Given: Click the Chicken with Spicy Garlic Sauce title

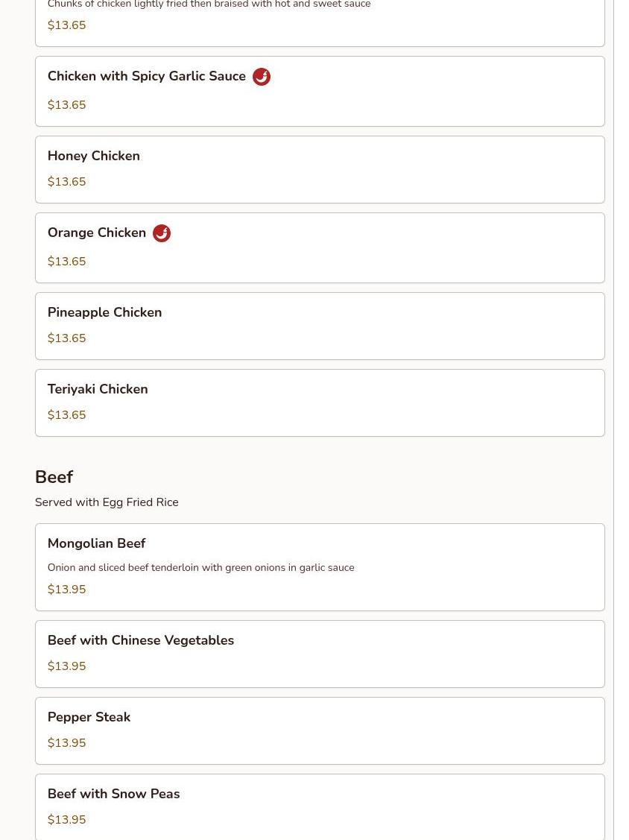Looking at the screenshot, I should pos(147,76).
